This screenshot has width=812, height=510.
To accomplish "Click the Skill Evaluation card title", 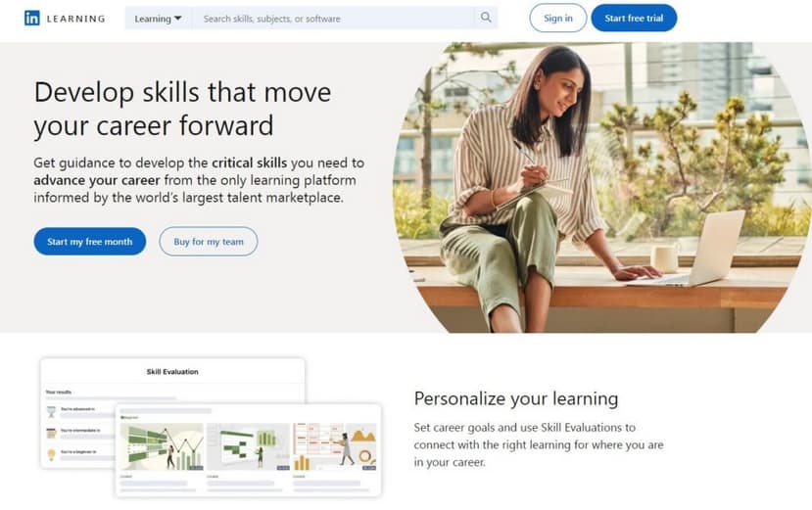I will [x=172, y=372].
